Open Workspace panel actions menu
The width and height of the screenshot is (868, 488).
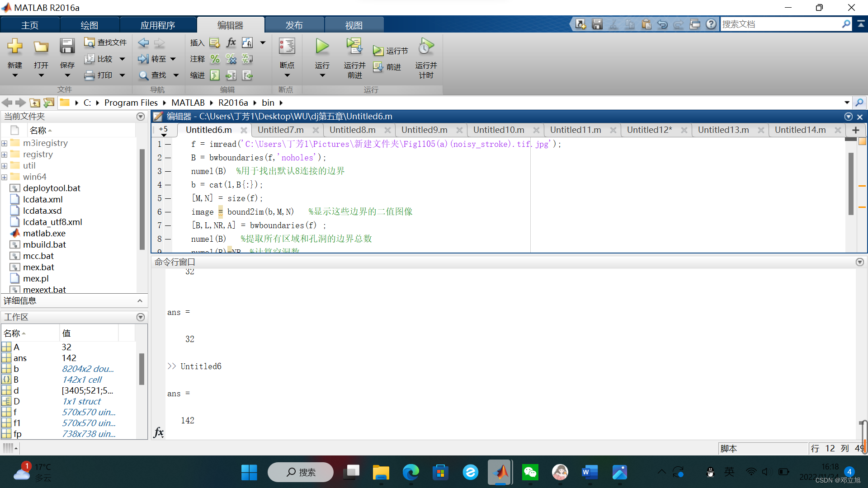(141, 317)
